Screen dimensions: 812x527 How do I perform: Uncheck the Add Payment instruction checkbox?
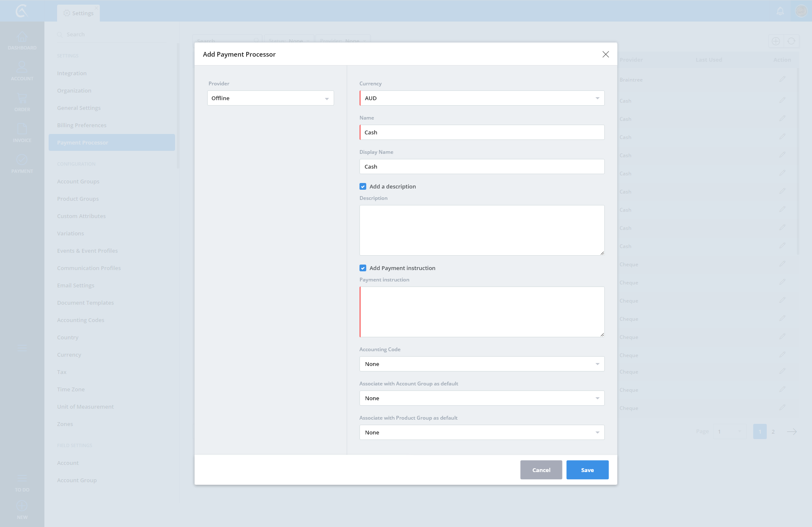(x=363, y=268)
